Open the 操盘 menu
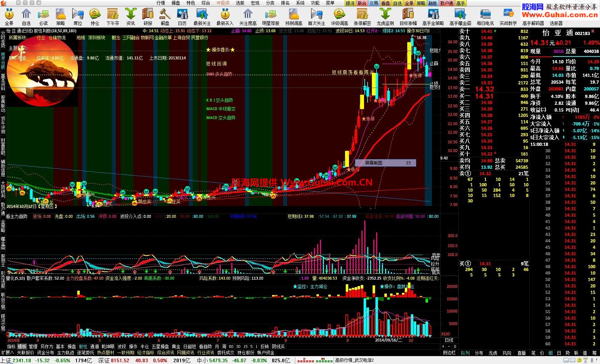Image resolution: width=600 pixels, height=364 pixels. 176,3
